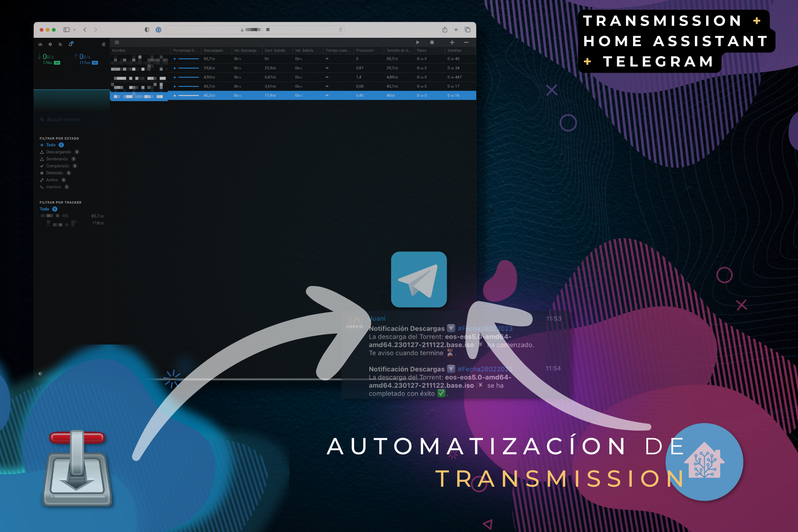Screen dimensions: 798x532
Task: Open the speed limits sliders icon
Action: 40,44
